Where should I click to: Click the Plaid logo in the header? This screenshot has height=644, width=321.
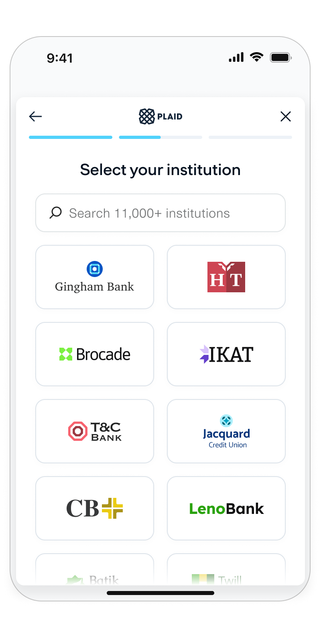click(x=160, y=116)
